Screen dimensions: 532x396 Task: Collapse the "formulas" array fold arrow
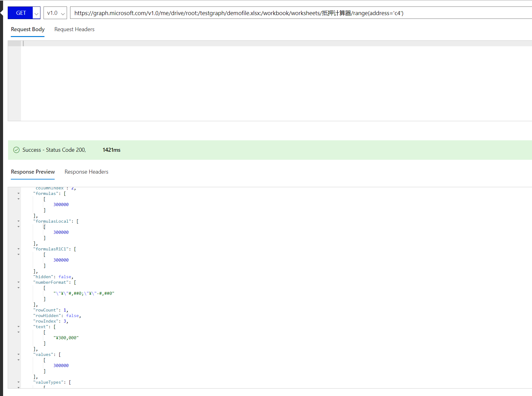[x=19, y=194]
